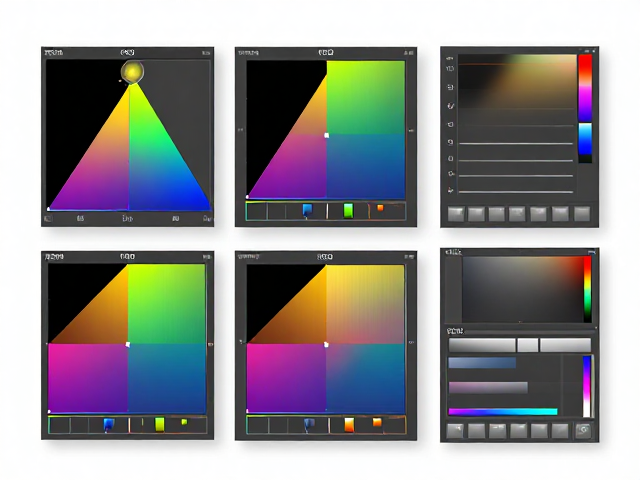Image resolution: width=640 pixels, height=480 pixels.
Task: Click the white corner handle at top-left triangle base
Action: click(49, 209)
